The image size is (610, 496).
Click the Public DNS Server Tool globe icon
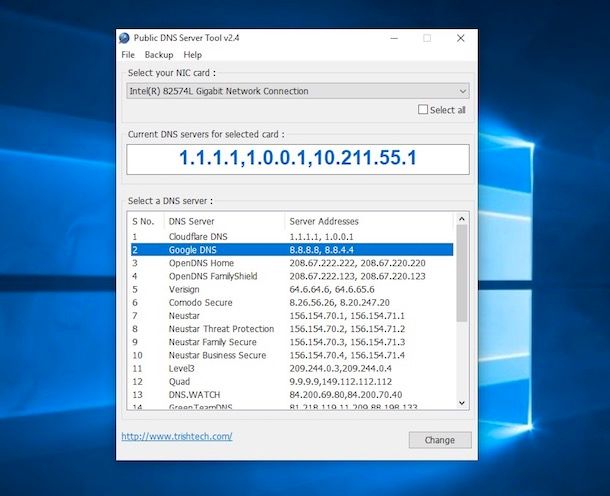(124, 38)
